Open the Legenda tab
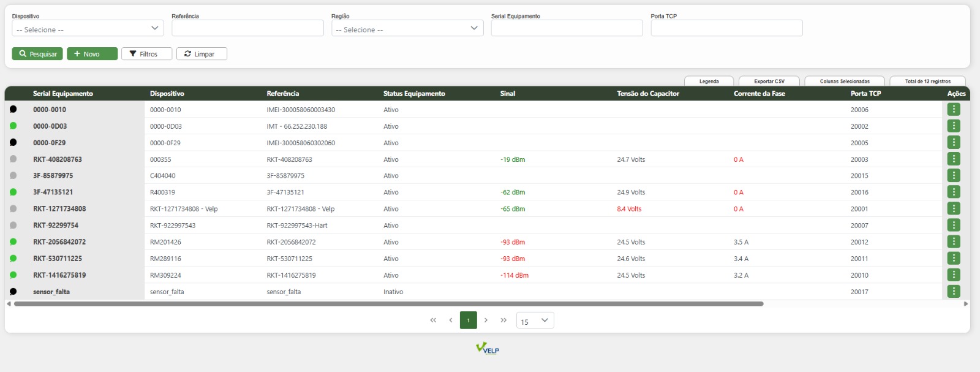This screenshot has height=372, width=980. tap(709, 81)
